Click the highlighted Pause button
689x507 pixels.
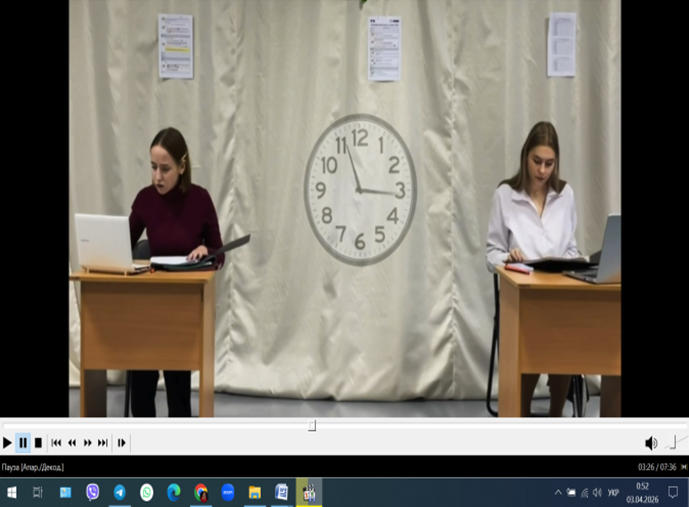tap(23, 443)
